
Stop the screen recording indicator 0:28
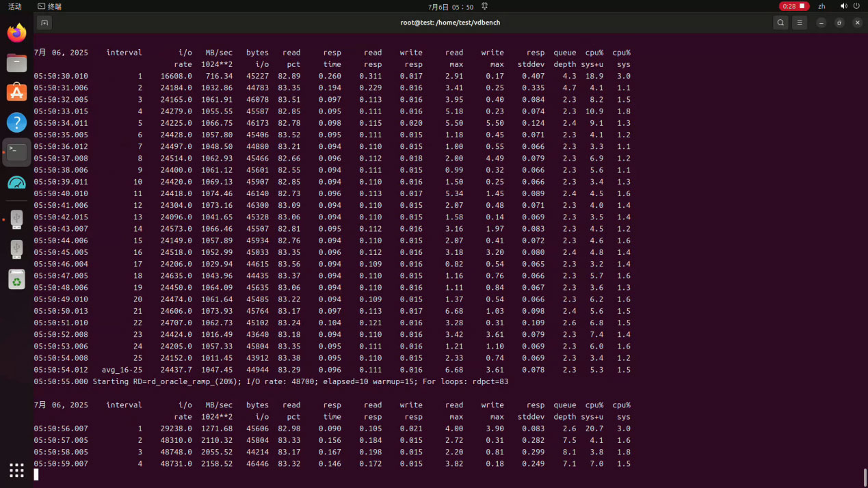click(x=793, y=6)
